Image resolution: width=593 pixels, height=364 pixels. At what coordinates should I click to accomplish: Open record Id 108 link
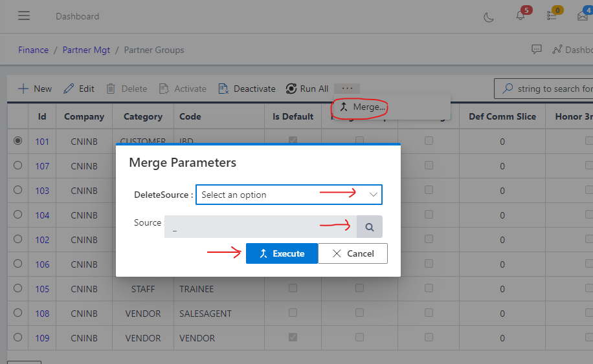pyautogui.click(x=42, y=314)
